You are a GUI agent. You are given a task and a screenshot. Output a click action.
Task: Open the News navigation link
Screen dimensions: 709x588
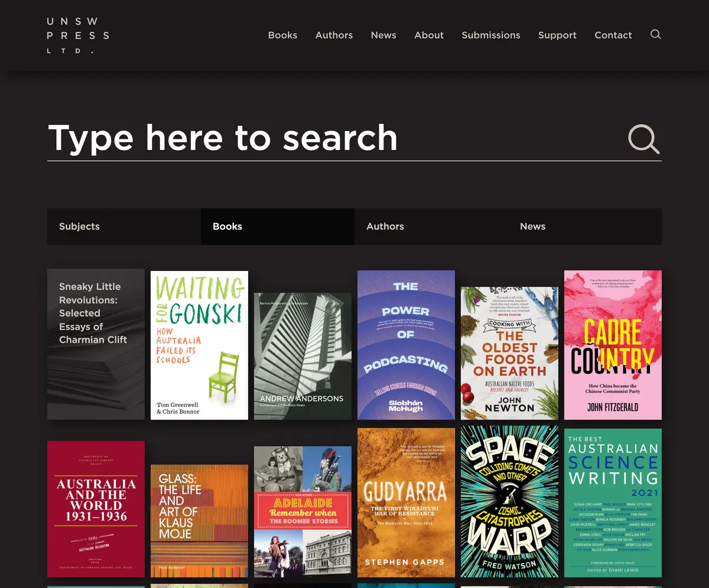(383, 35)
